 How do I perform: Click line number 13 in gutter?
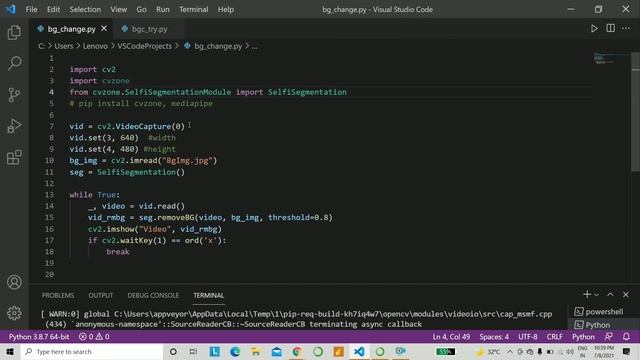pos(49,195)
